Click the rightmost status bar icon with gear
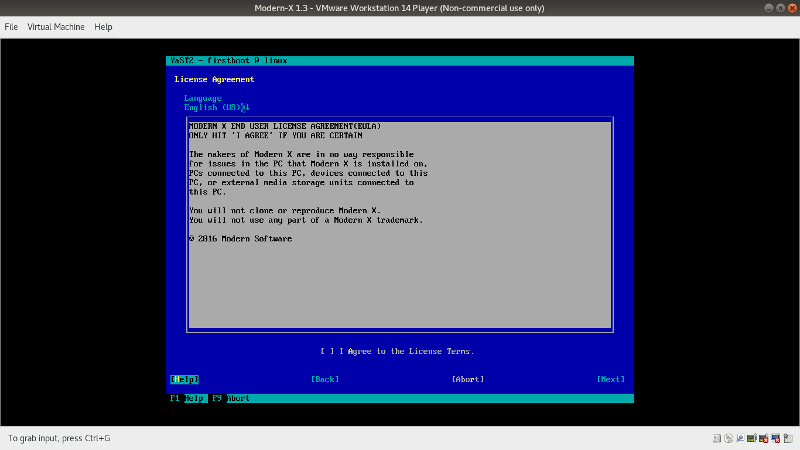This screenshot has width=800, height=450. click(x=788, y=438)
